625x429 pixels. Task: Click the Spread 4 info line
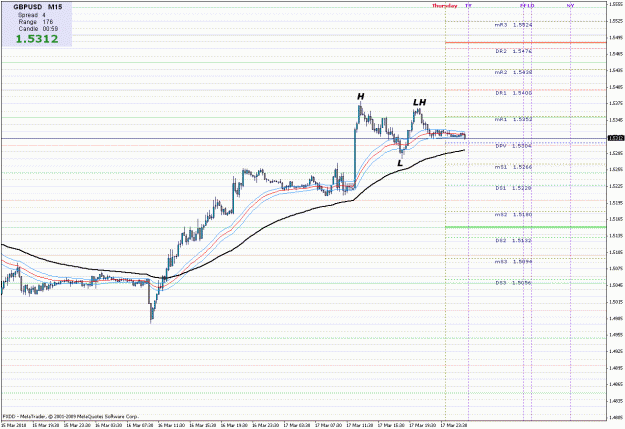(x=32, y=15)
